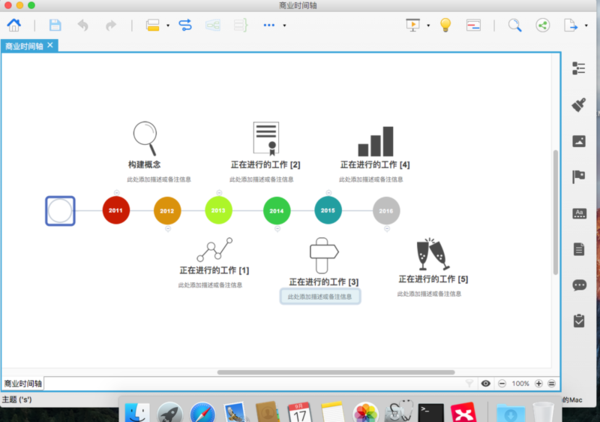Select the green 2014 timeline node
Screen dimensions: 600x422
277,210
